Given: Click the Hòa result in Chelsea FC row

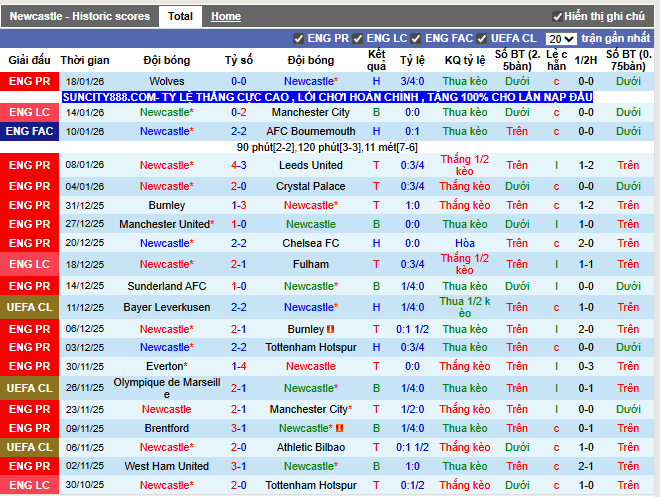Looking at the screenshot, I should 465,243.
